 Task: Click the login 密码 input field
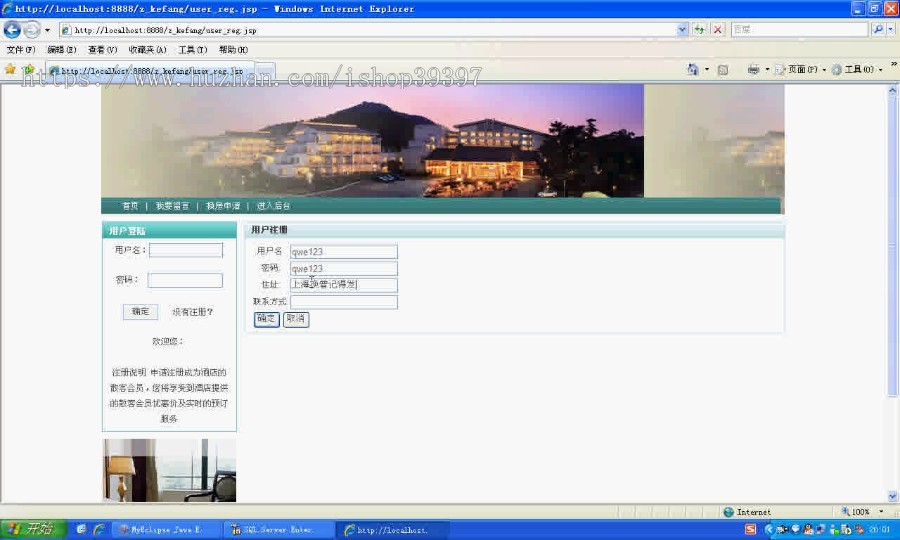click(x=185, y=280)
